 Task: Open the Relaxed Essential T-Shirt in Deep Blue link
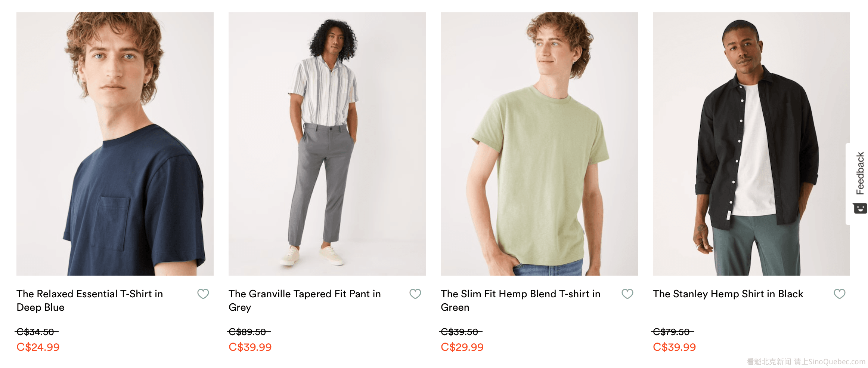point(90,301)
